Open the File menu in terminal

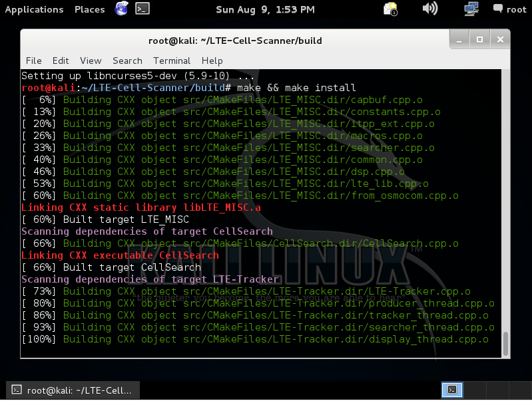[x=33, y=61]
